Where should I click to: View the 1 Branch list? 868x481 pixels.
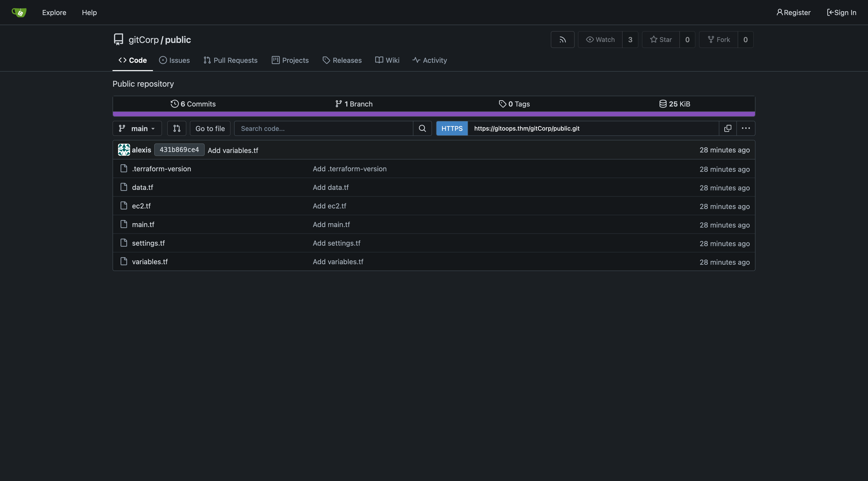354,104
